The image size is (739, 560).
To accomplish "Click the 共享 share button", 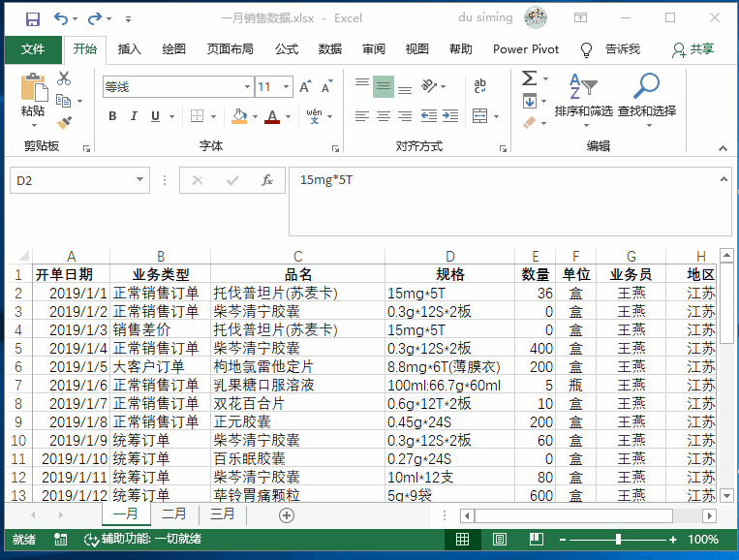I will pyautogui.click(x=693, y=49).
